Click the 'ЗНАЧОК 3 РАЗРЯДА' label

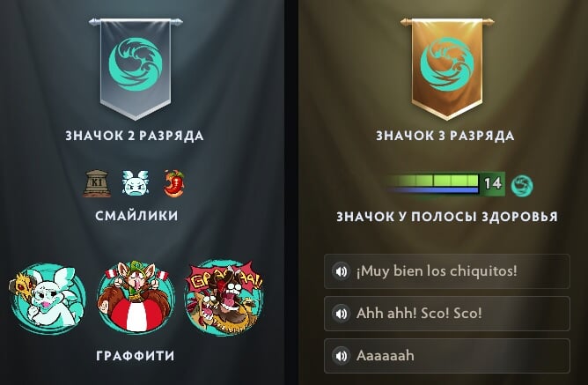tap(445, 136)
